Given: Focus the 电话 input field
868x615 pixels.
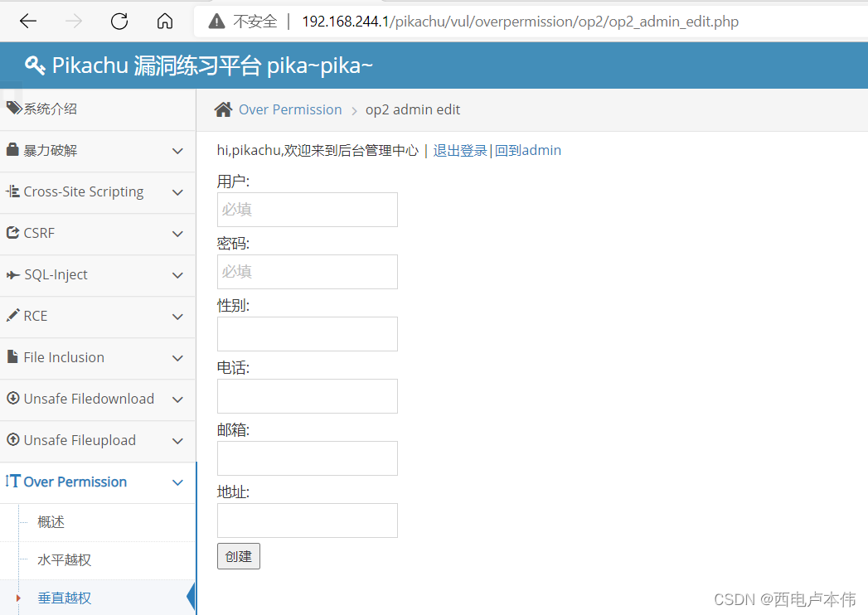Looking at the screenshot, I should (308, 396).
